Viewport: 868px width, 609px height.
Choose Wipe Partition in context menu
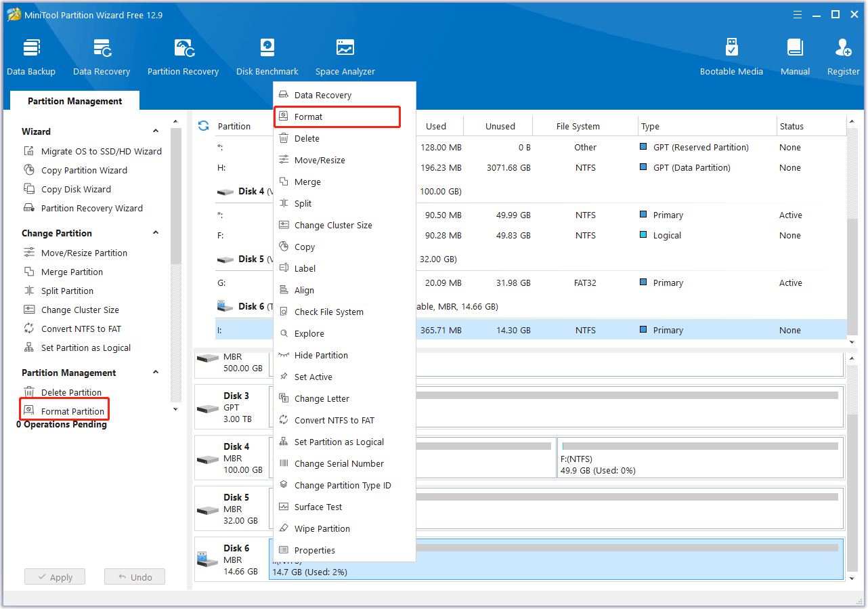click(x=344, y=528)
